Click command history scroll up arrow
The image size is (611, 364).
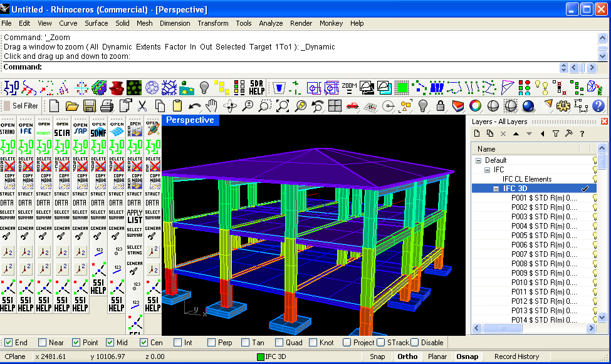pos(602,38)
